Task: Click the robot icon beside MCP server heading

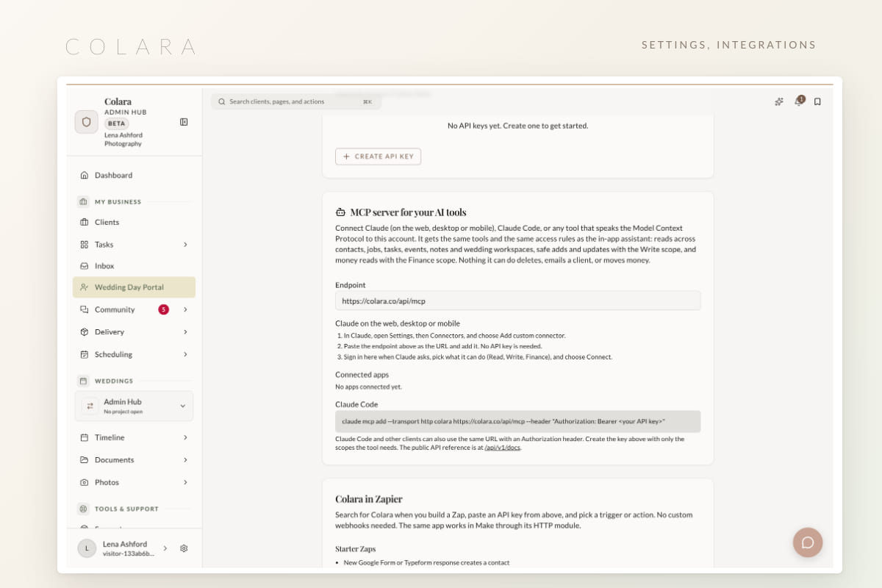Action: (340, 212)
